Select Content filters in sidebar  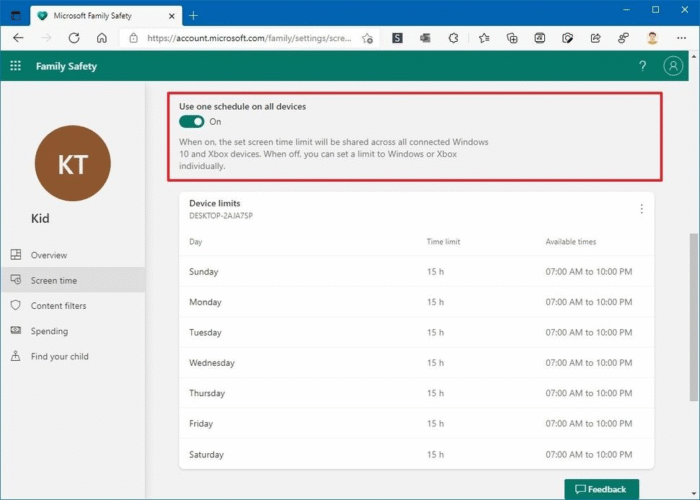[58, 306]
